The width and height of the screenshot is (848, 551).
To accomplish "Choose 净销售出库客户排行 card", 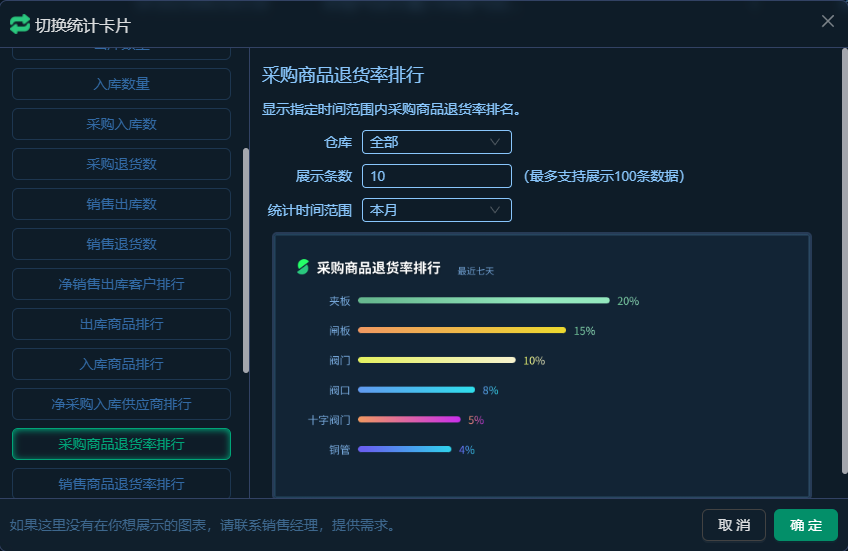I will pyautogui.click(x=121, y=284).
